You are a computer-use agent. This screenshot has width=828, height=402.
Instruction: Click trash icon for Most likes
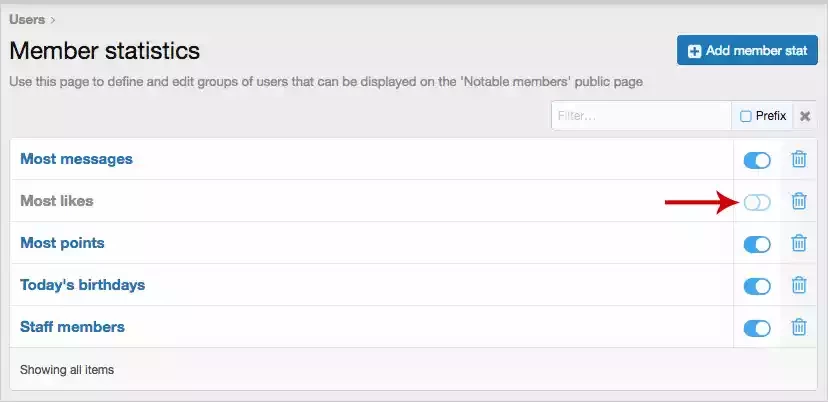click(x=799, y=201)
